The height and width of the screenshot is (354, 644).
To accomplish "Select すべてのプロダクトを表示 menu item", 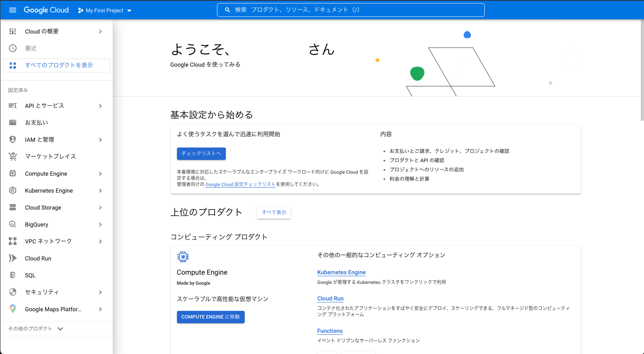I will pos(56,65).
